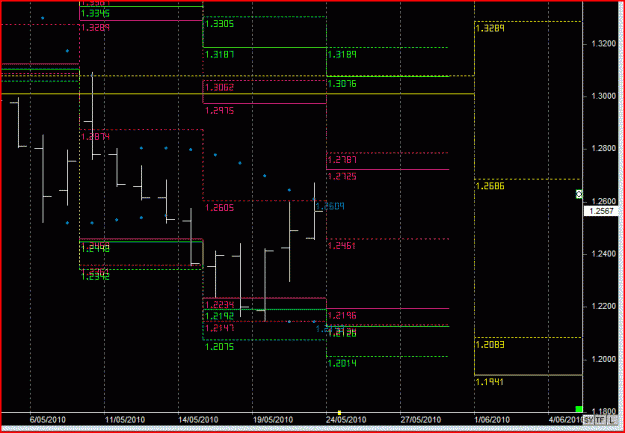Screen dimensions: 625x433
Task: Click the pink level label 1.2461
Action: tap(342, 246)
